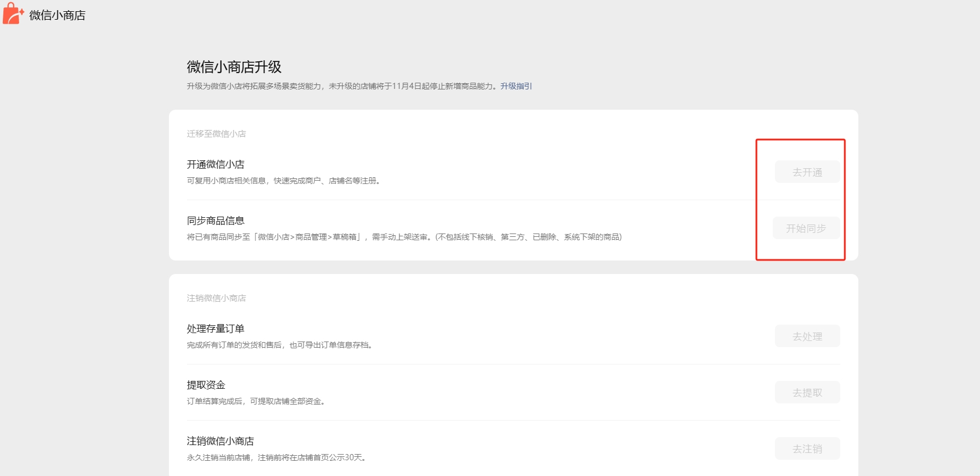
Task: Click the 微信小商店升级 page heading
Action: (234, 67)
